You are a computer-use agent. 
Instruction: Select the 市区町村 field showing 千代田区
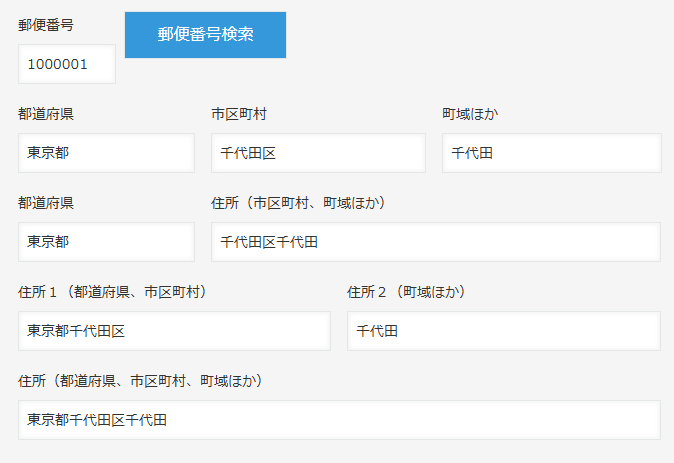coord(318,153)
